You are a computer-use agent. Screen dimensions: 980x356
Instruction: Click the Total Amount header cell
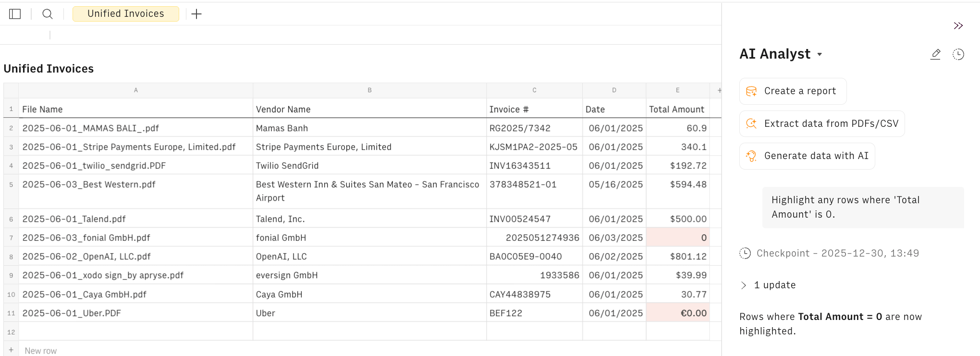click(678, 109)
